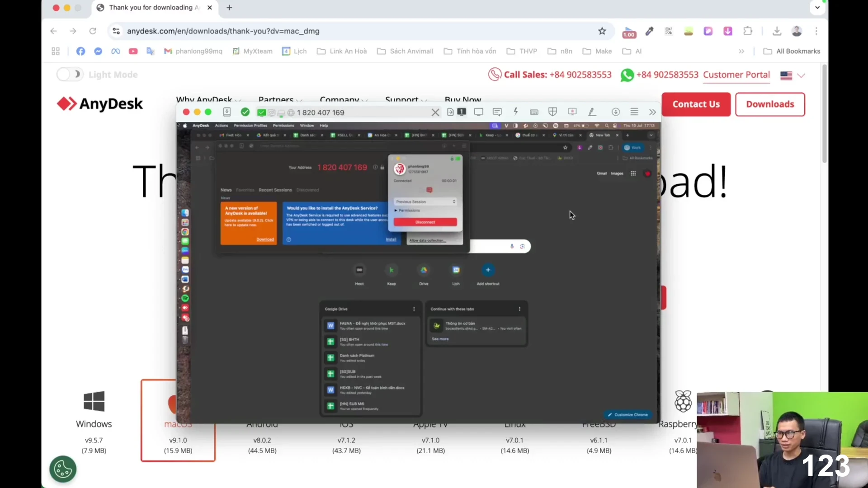Screen dimensions: 868x488
Task: Open a new browser tab with plus
Action: coord(229,8)
